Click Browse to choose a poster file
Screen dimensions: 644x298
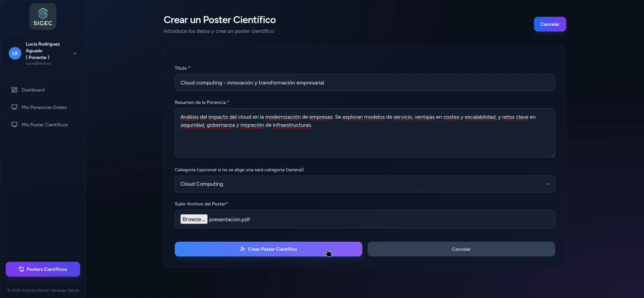point(194,219)
